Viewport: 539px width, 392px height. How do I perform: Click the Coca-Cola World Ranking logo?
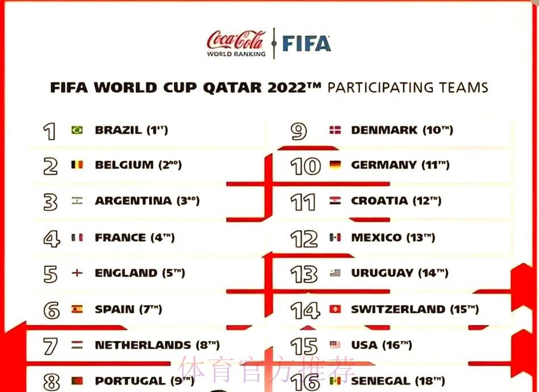pos(236,43)
